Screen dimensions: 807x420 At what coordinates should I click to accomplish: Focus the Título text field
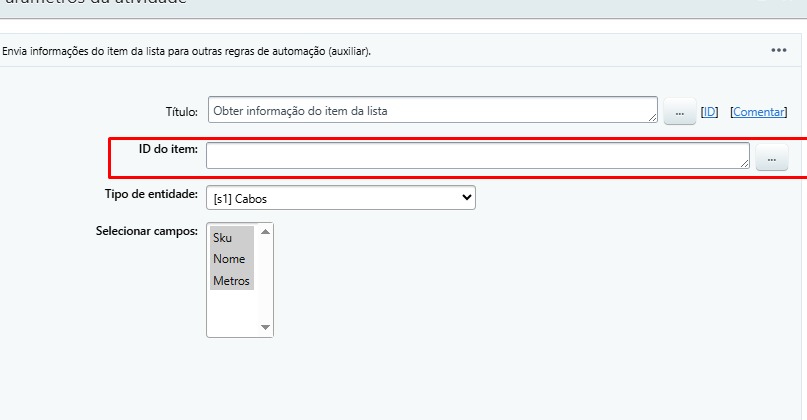pyautogui.click(x=430, y=110)
